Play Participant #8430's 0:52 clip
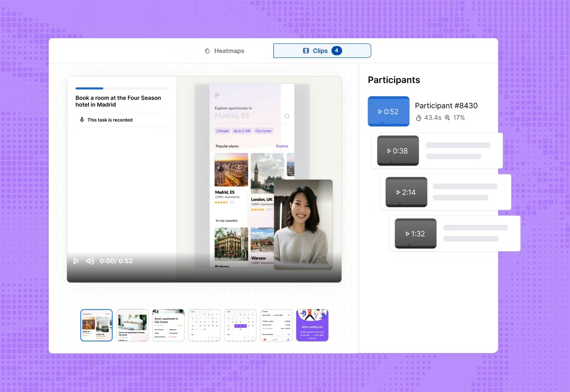Viewport: 570px width, 392px height. point(388,111)
